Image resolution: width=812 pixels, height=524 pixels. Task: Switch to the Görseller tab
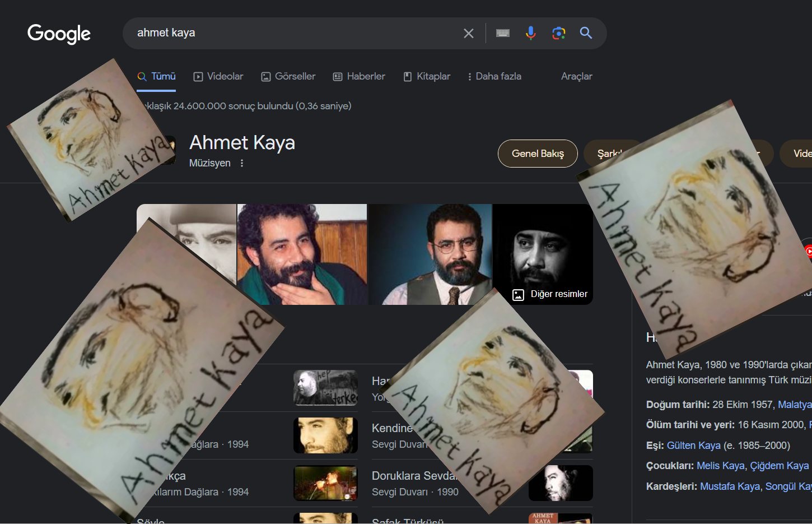tap(288, 76)
